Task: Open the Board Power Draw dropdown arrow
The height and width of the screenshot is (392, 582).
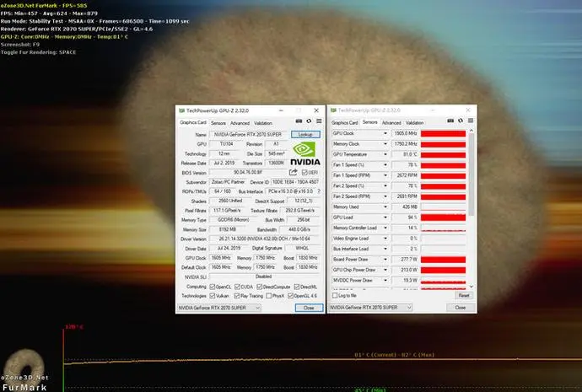Action: point(385,260)
